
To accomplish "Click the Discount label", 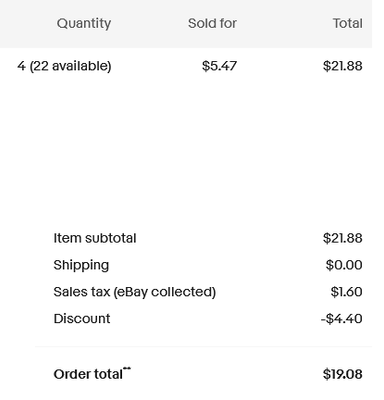I will [x=82, y=318].
